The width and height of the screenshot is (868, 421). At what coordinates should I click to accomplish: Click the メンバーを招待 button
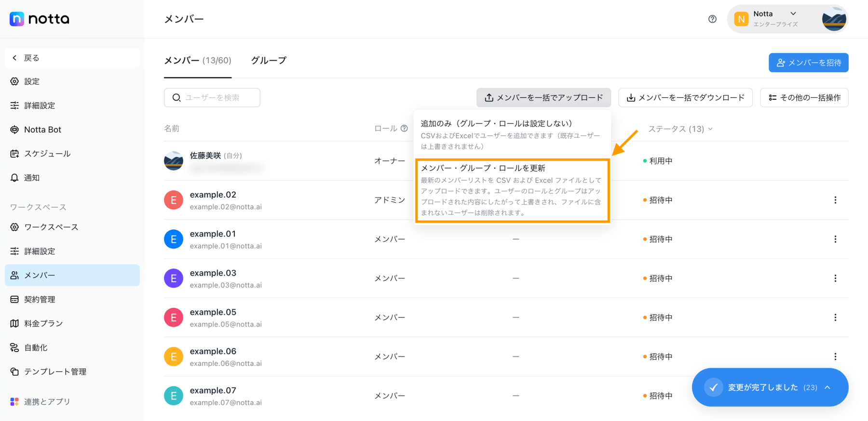808,63
